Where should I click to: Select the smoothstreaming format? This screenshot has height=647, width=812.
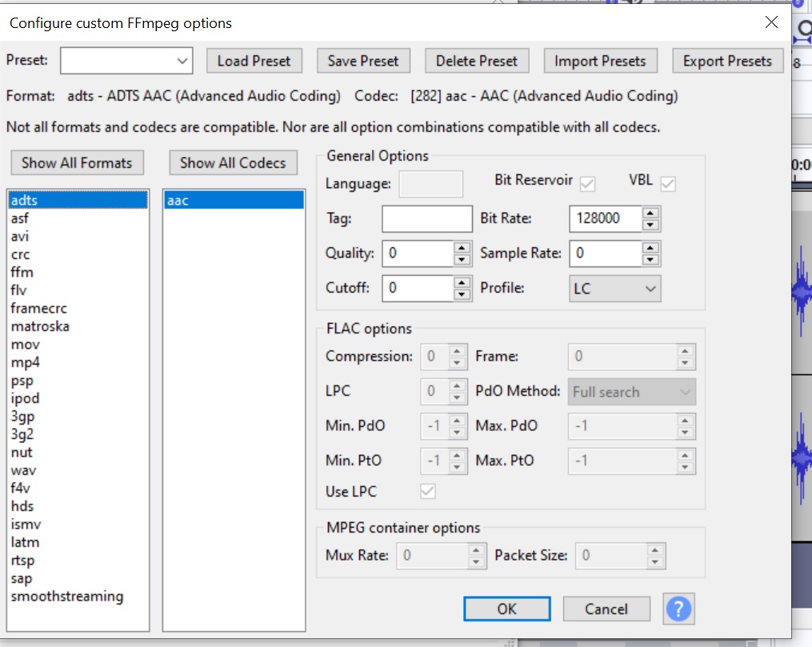tap(78, 597)
